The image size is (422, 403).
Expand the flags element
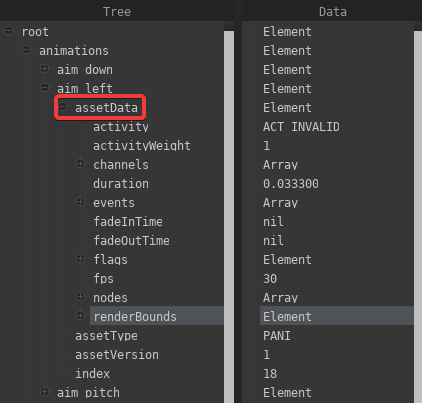[x=80, y=259]
